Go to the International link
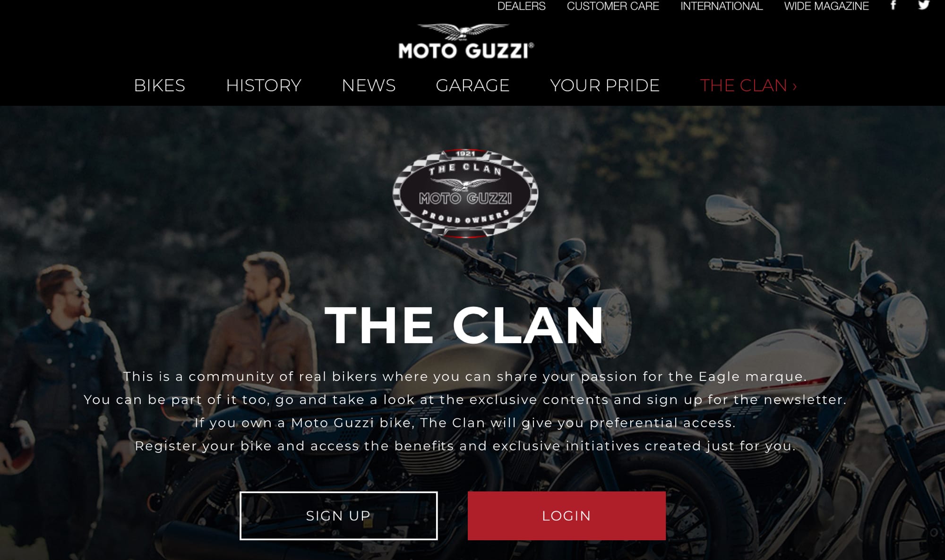Screen dimensions: 945x560 tap(722, 6)
